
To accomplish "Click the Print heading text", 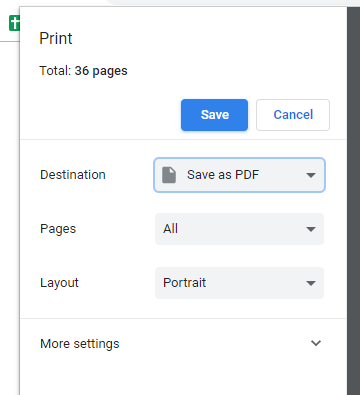I will [56, 38].
